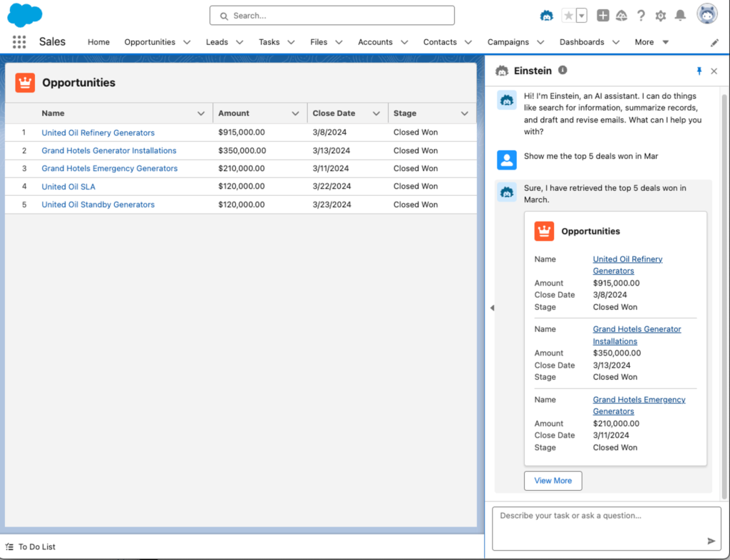The width and height of the screenshot is (730, 560).
Task: Open the Name column menu chevron
Action: point(201,113)
